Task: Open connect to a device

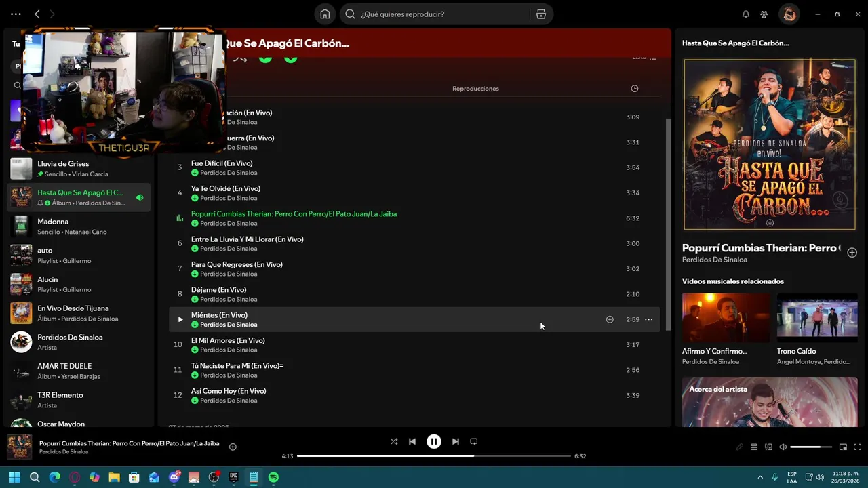Action: [768, 447]
